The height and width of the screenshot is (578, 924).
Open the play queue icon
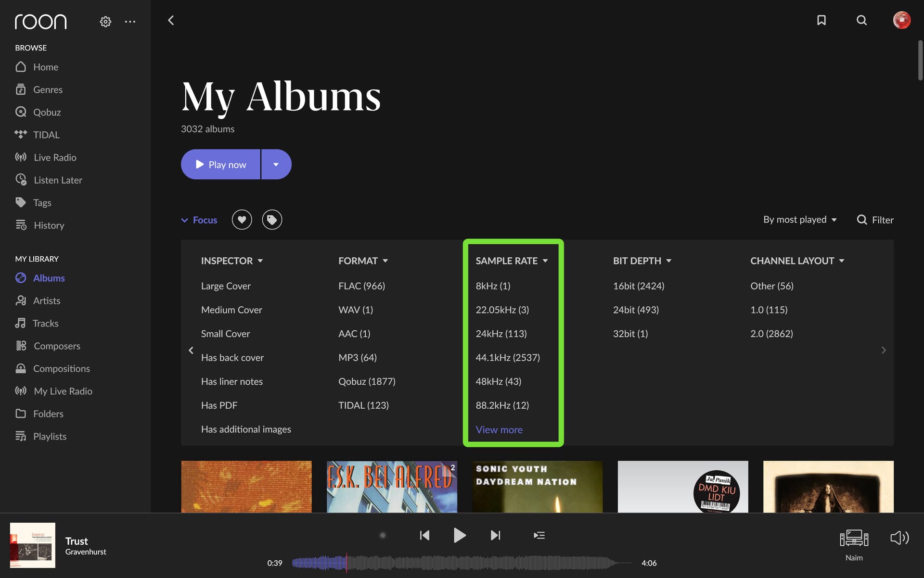(539, 535)
